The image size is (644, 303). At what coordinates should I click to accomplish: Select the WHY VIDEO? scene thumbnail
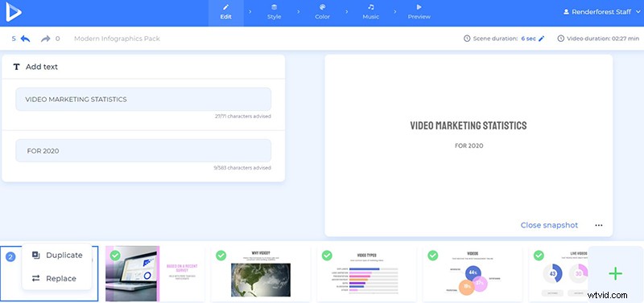[260, 273]
